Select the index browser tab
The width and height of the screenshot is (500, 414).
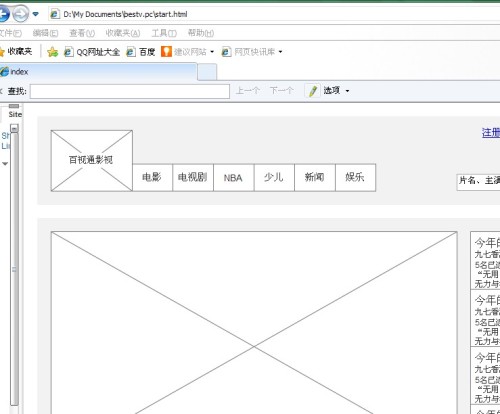coord(98,72)
